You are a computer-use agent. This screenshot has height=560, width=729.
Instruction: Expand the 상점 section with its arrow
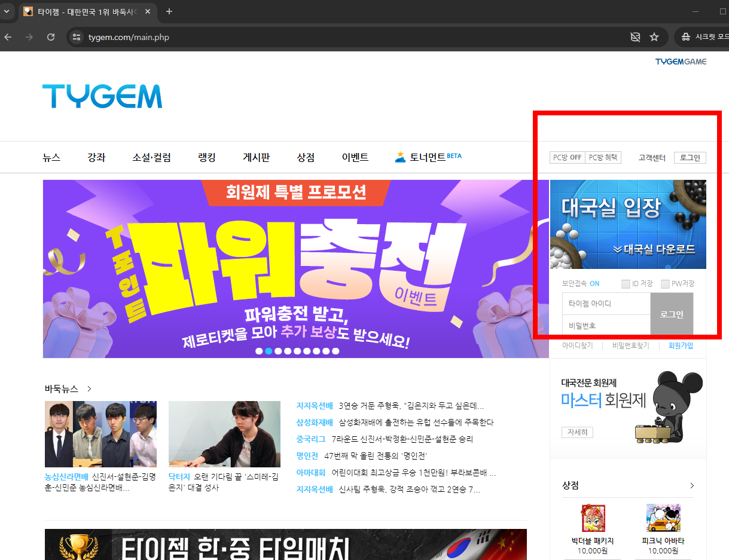pos(691,485)
